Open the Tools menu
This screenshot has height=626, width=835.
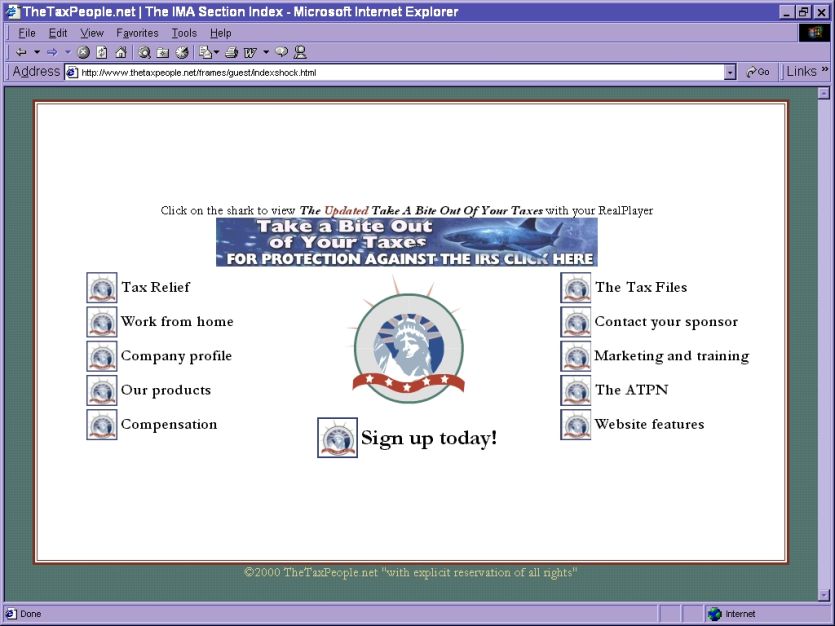[x=184, y=33]
